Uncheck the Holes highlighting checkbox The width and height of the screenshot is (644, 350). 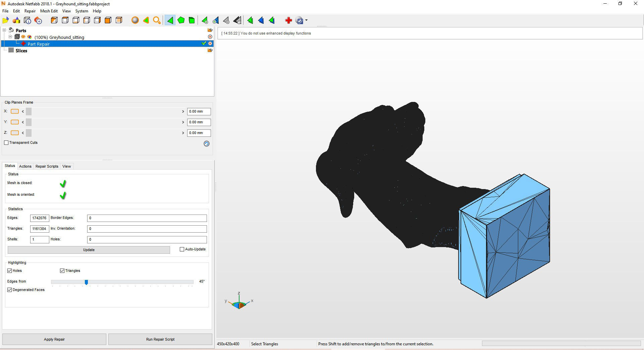10,271
